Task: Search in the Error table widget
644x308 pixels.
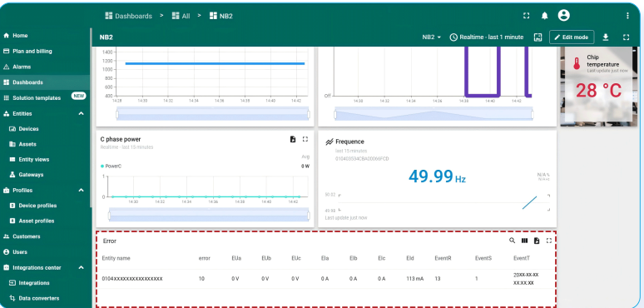Action: tap(513, 241)
